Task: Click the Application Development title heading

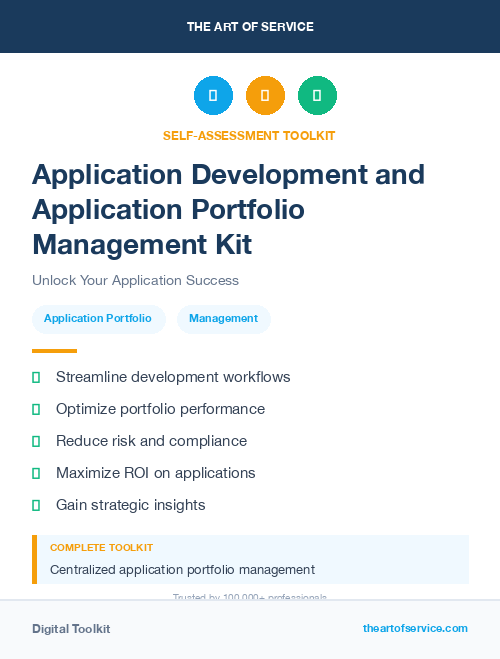Action: coord(229,209)
